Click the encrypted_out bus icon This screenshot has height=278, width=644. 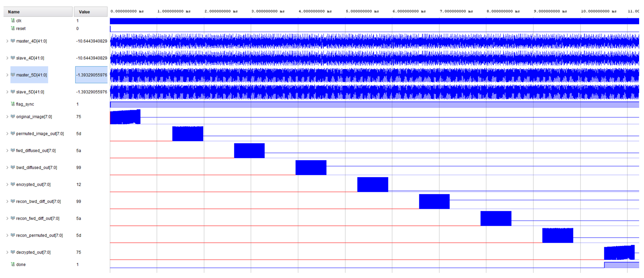[x=13, y=184]
